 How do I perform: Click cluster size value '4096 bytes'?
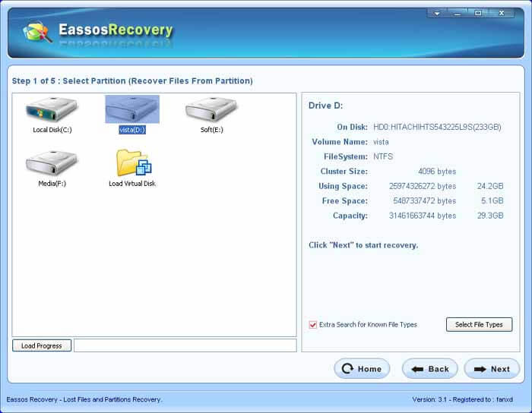[x=437, y=172]
